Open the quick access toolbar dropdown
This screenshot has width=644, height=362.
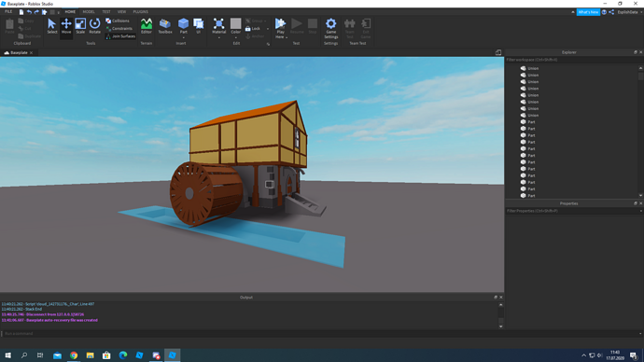tap(58, 12)
